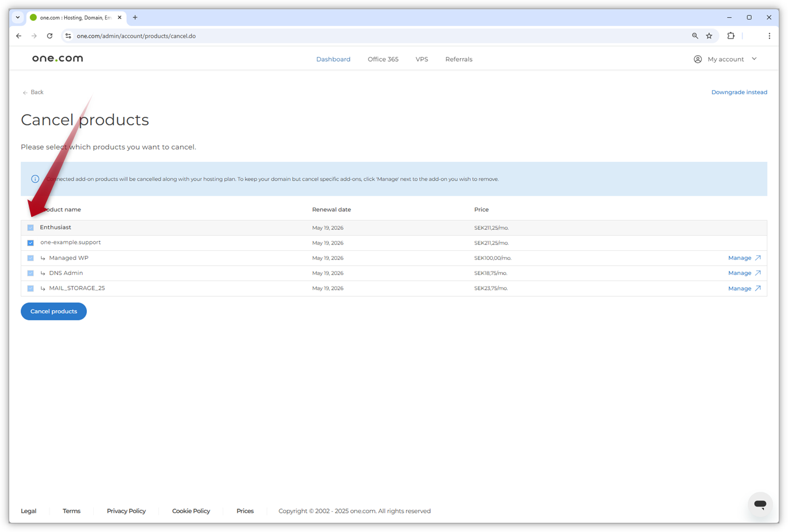Switch to the Office 365 section

coord(382,59)
